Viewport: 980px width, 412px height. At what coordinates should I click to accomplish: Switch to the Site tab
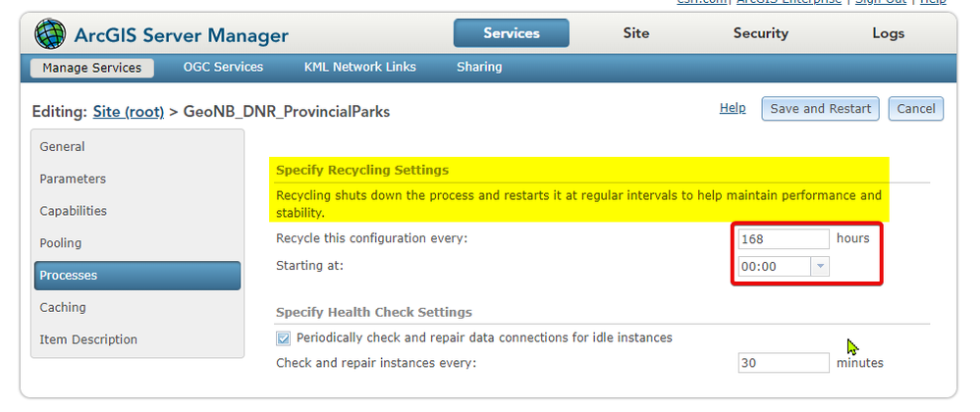tap(635, 33)
